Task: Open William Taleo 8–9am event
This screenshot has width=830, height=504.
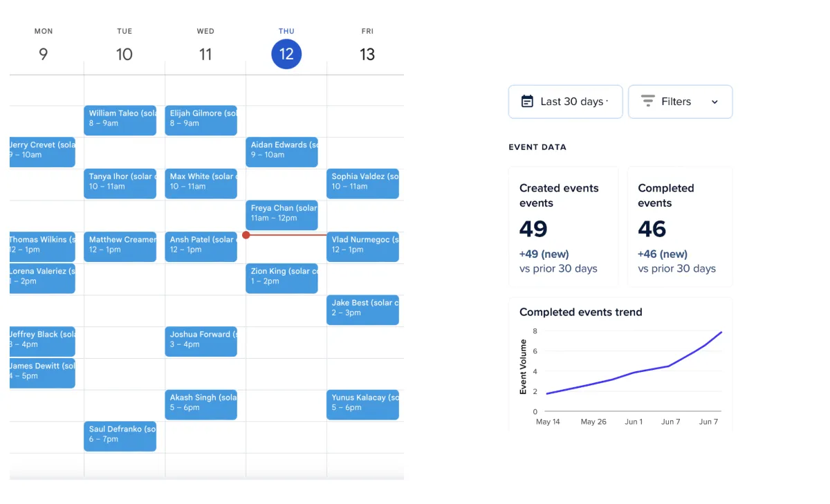Action: pyautogui.click(x=120, y=120)
